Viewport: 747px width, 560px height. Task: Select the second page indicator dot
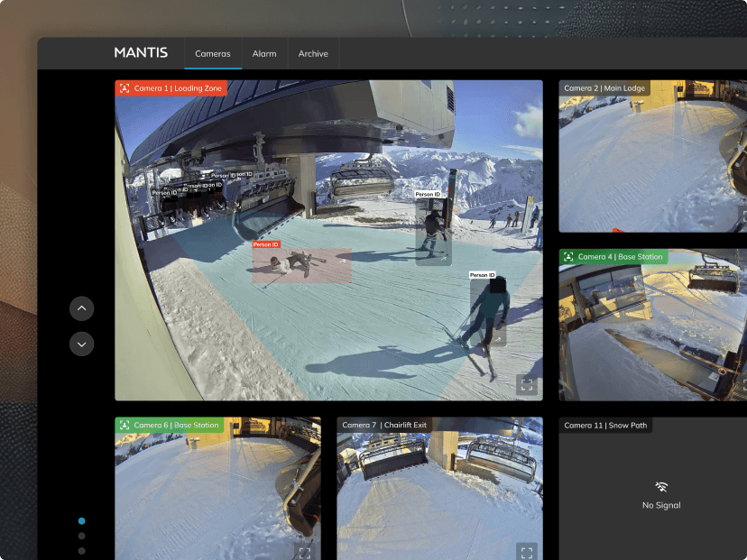(81, 536)
